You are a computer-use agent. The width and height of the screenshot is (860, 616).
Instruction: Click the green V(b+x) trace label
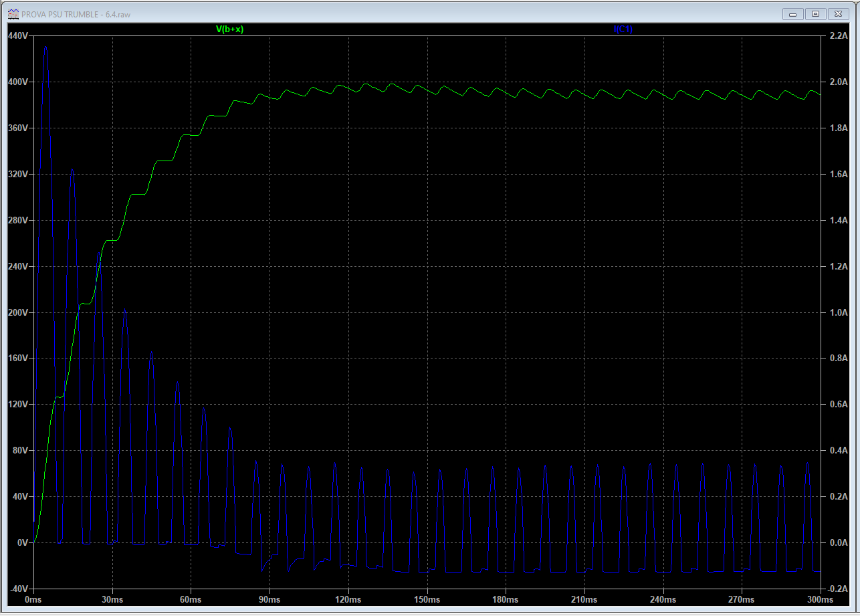point(229,29)
